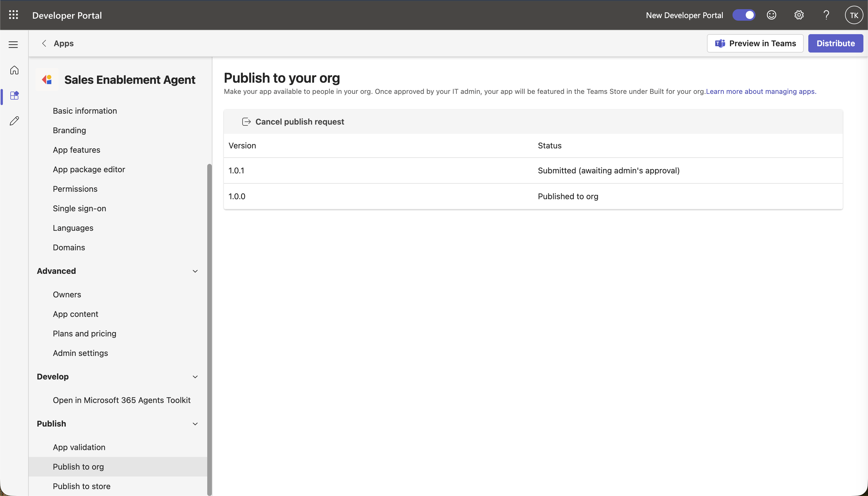Follow Learn more about managing apps link
The image size is (868, 496).
click(761, 92)
